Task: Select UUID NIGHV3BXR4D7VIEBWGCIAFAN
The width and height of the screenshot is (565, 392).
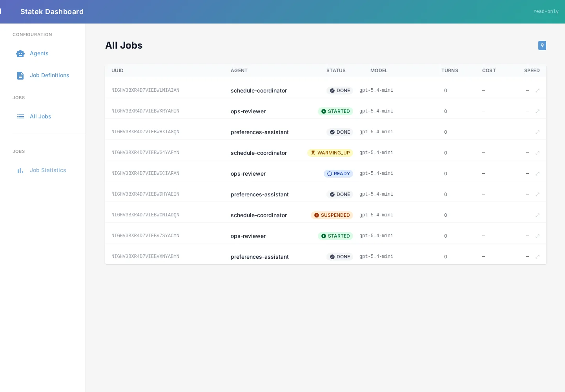Action: coord(145,173)
